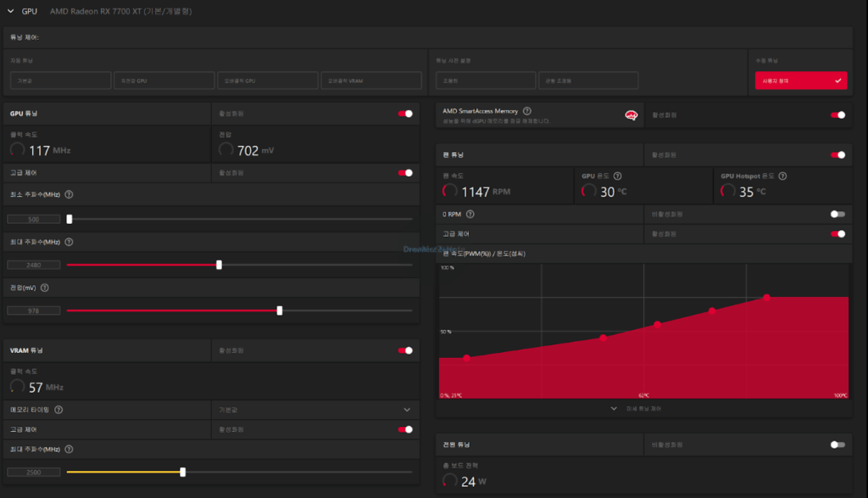
Task: Click the 57 MHz VRAM clock reading
Action: (x=46, y=387)
